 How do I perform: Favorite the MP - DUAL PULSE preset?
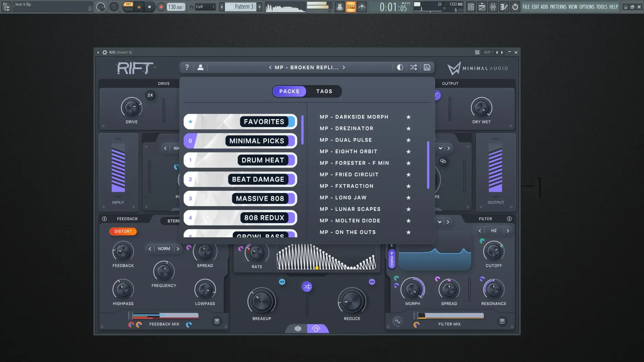(408, 140)
